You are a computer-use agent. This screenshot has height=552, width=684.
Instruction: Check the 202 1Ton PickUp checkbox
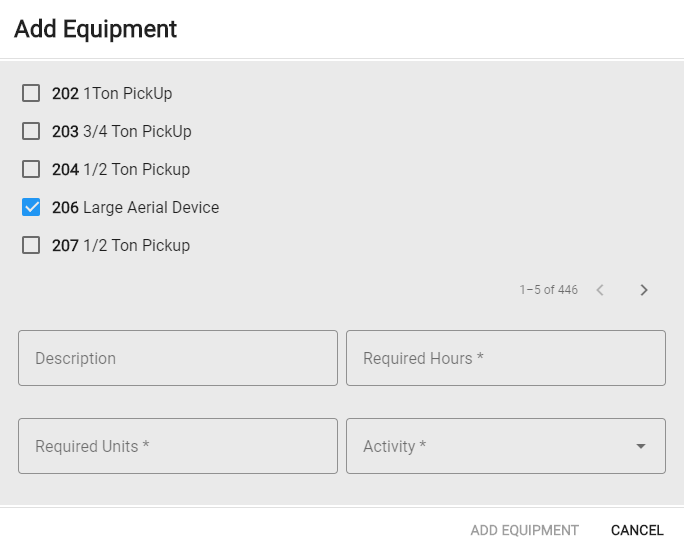tap(31, 93)
